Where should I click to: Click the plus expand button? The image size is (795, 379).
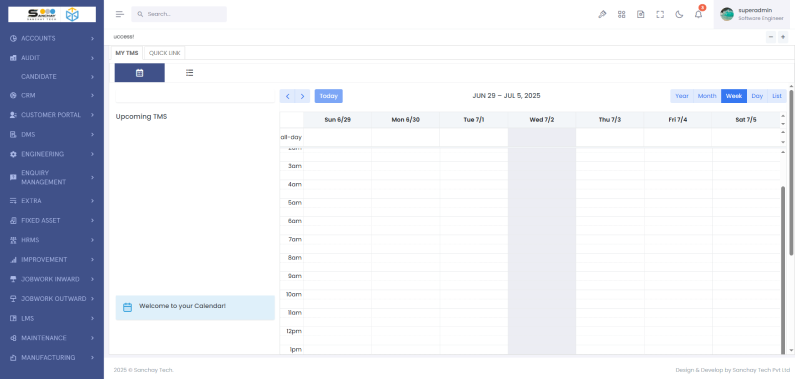tap(783, 37)
